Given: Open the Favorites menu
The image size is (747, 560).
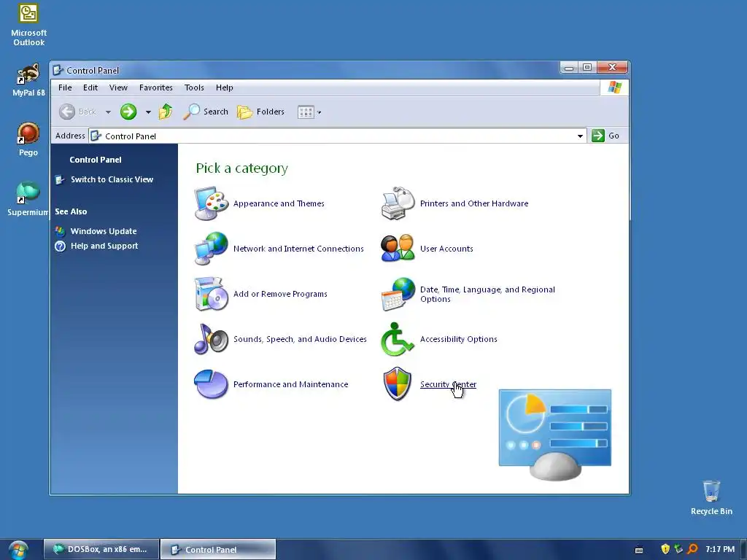Looking at the screenshot, I should [x=156, y=87].
